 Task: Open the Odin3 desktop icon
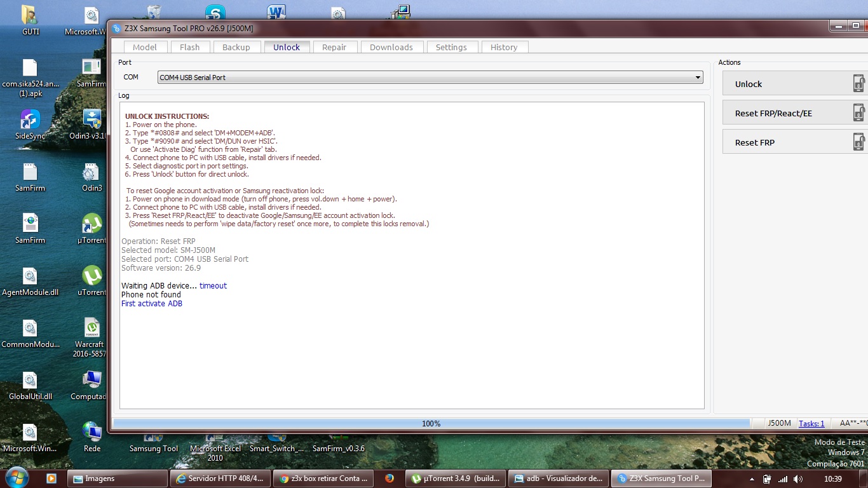coord(92,177)
